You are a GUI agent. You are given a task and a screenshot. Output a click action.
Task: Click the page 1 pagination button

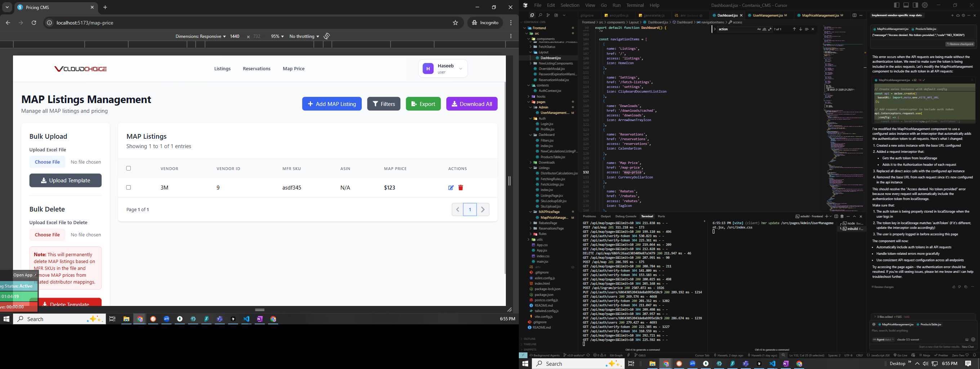point(470,209)
